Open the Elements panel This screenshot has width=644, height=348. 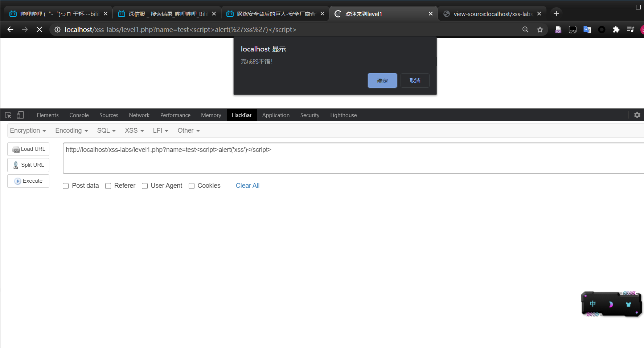pyautogui.click(x=48, y=115)
